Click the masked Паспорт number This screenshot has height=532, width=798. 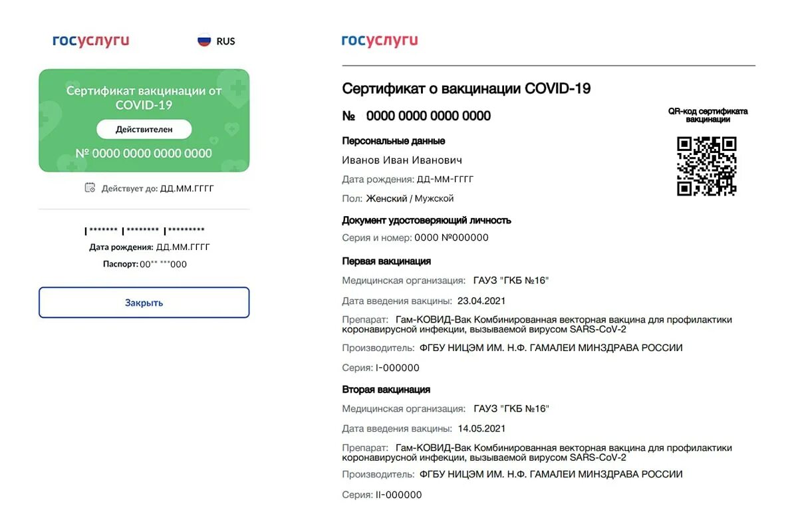click(163, 265)
